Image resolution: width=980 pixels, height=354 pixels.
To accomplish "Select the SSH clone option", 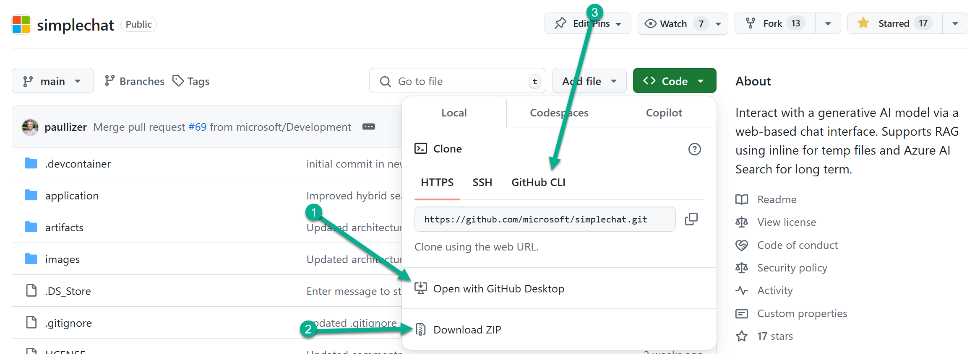I will click(x=482, y=182).
